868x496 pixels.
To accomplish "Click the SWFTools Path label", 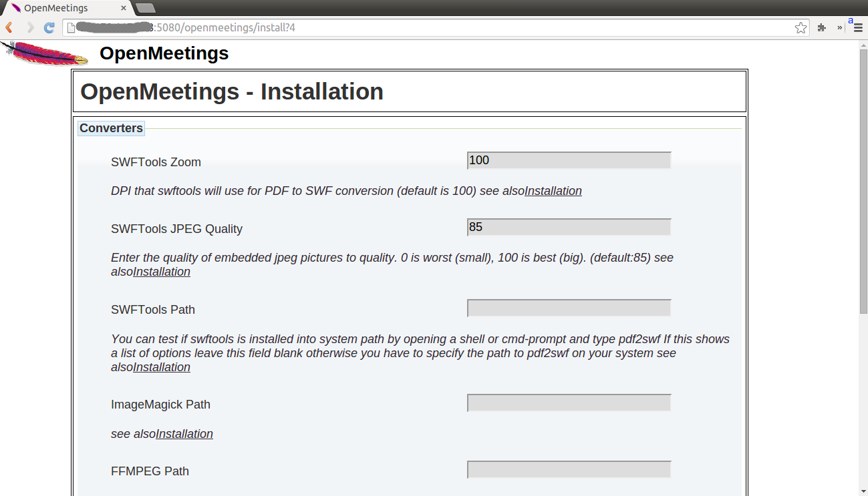I will (153, 310).
